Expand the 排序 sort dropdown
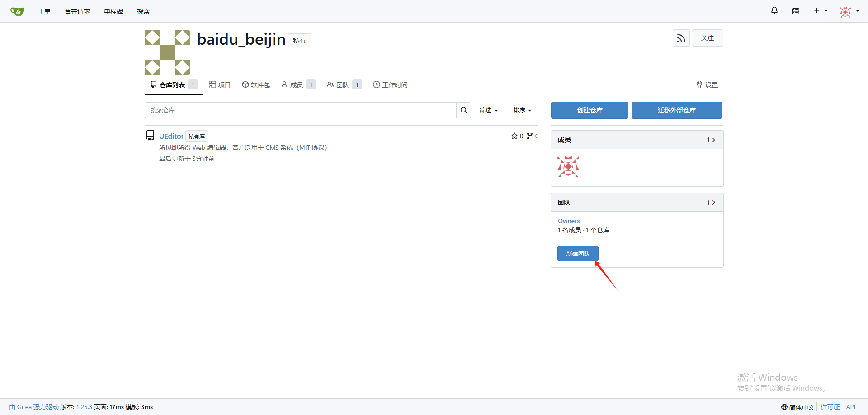Image resolution: width=868 pixels, height=415 pixels. pos(522,110)
